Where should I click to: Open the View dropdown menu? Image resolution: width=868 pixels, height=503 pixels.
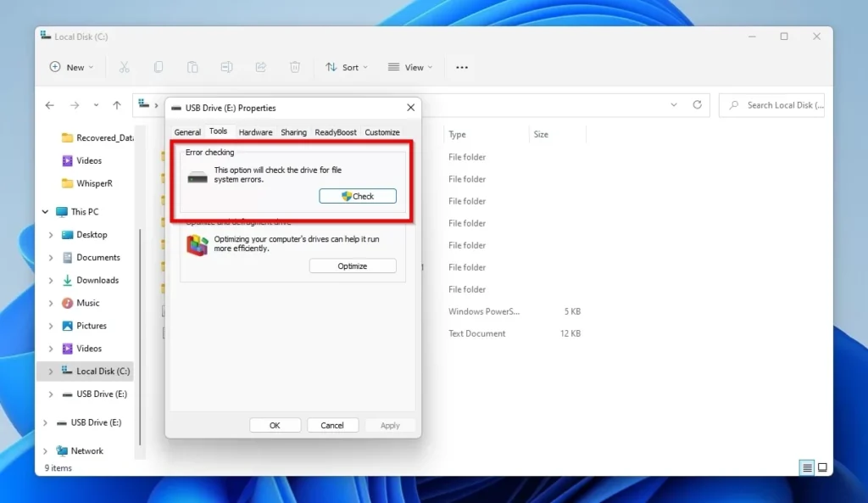click(410, 67)
